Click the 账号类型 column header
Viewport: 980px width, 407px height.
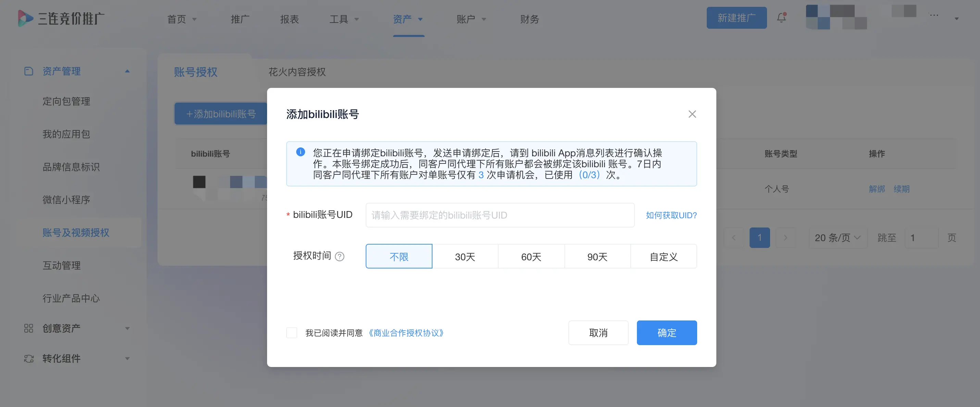pyautogui.click(x=781, y=154)
